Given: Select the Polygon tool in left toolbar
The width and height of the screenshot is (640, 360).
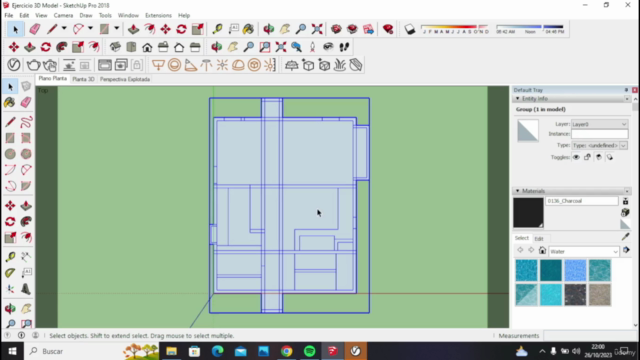Looking at the screenshot, I should [26, 154].
